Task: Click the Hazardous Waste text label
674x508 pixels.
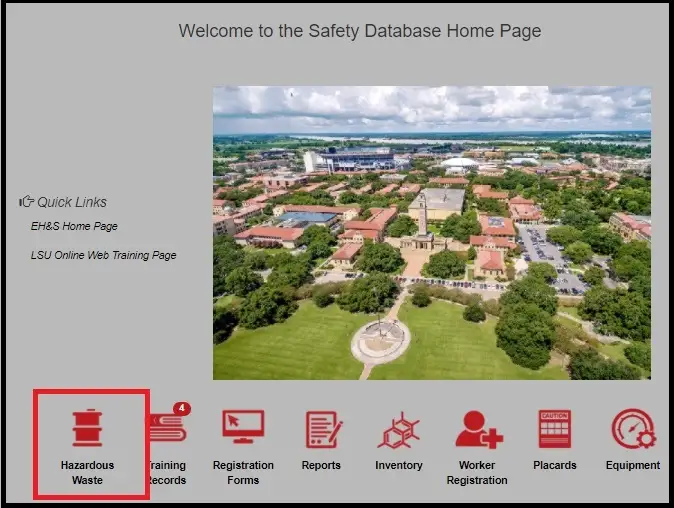Action: [x=87, y=473]
